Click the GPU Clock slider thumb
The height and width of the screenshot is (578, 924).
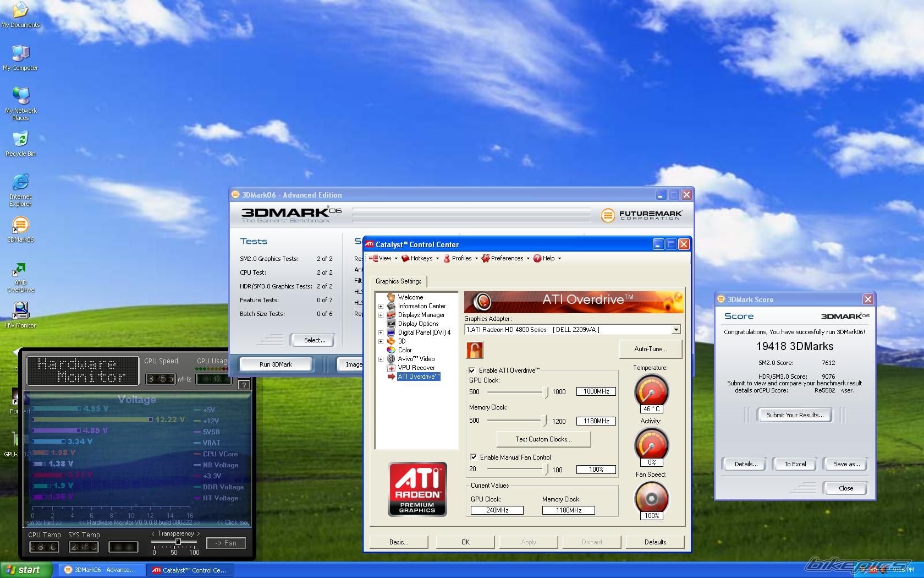tap(546, 392)
